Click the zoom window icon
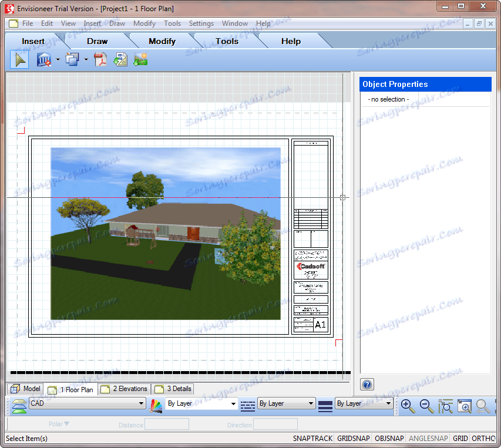Screen dimensions: 501x448 [464, 406]
